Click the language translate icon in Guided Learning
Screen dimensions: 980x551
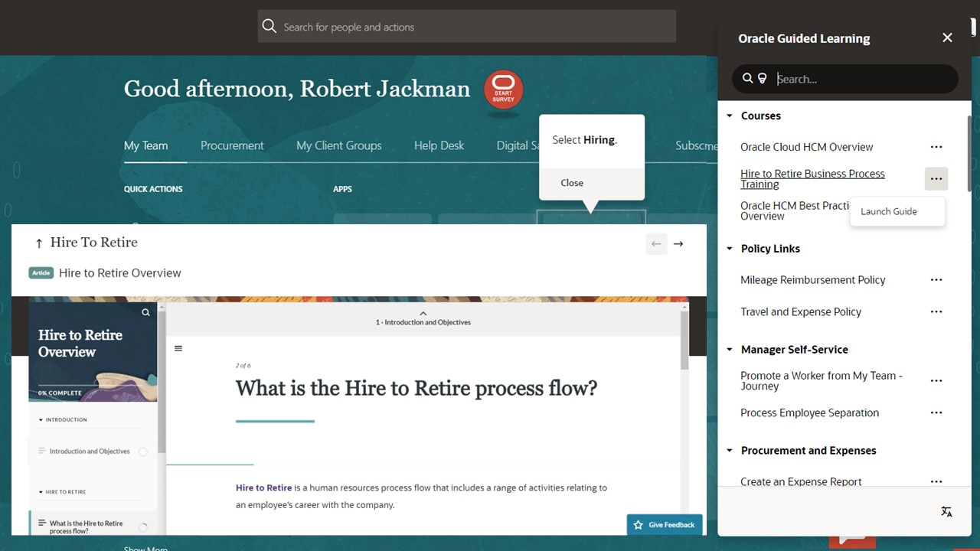(946, 512)
